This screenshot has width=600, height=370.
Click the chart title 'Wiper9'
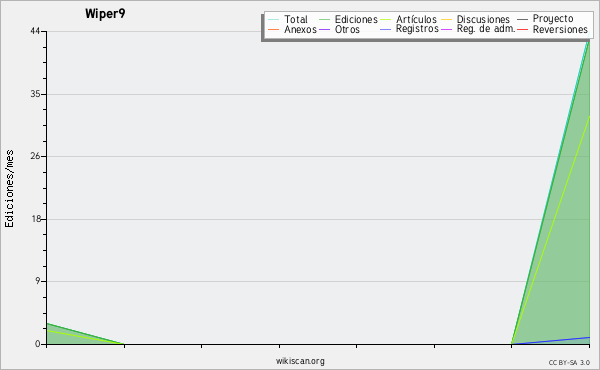click(x=105, y=13)
